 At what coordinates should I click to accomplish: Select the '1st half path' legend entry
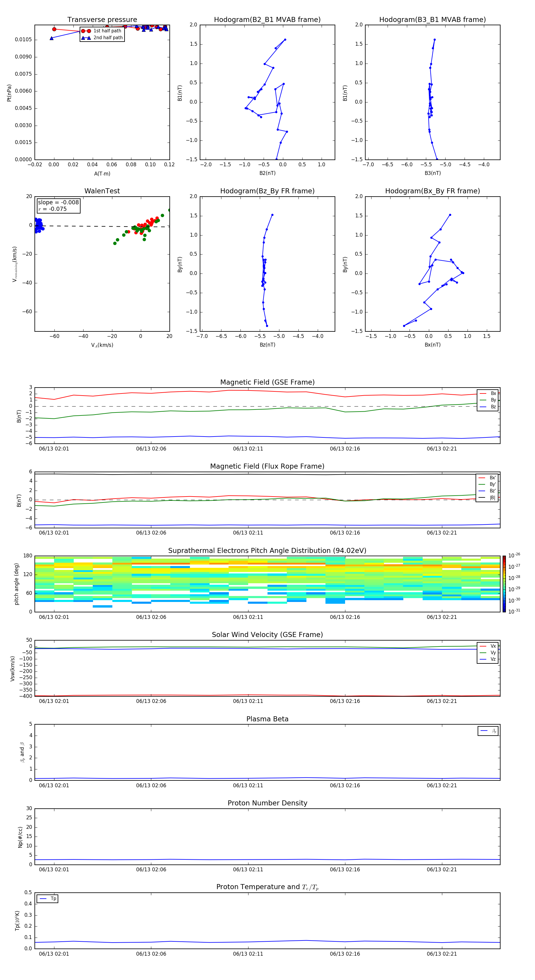coord(102,31)
